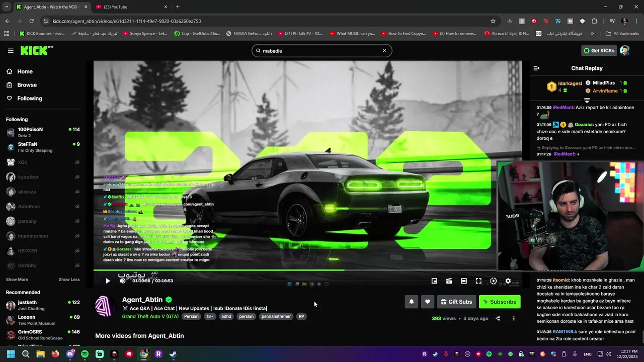Go back in browser history
The image size is (644, 362).
click(x=7, y=21)
